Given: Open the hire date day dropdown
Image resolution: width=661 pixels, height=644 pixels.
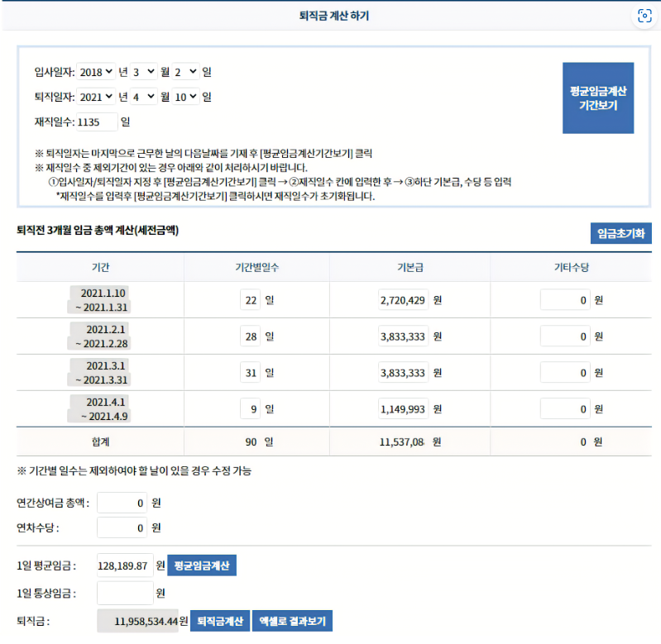Looking at the screenshot, I should pos(186,73).
